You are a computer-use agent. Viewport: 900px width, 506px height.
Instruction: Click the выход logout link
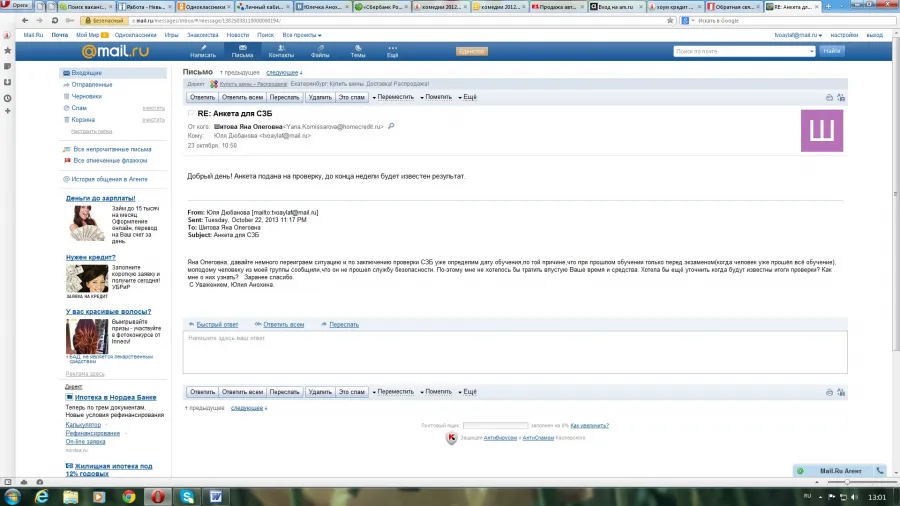pyautogui.click(x=875, y=35)
